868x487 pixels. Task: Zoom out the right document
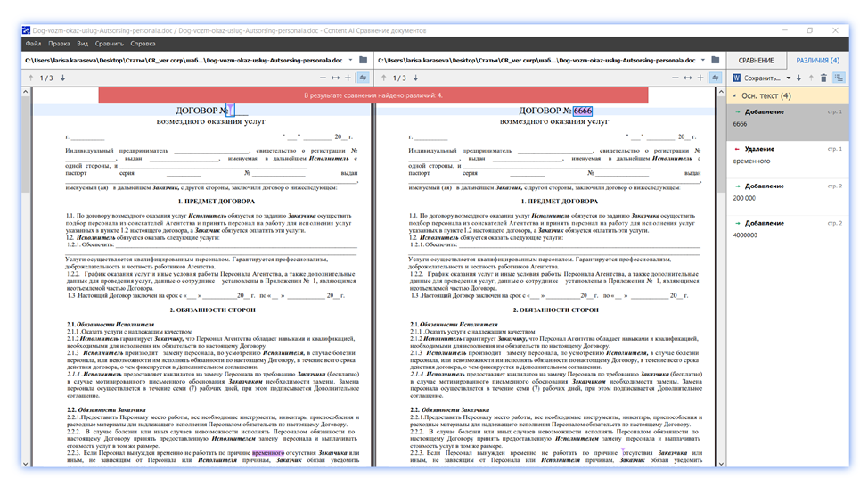(675, 78)
